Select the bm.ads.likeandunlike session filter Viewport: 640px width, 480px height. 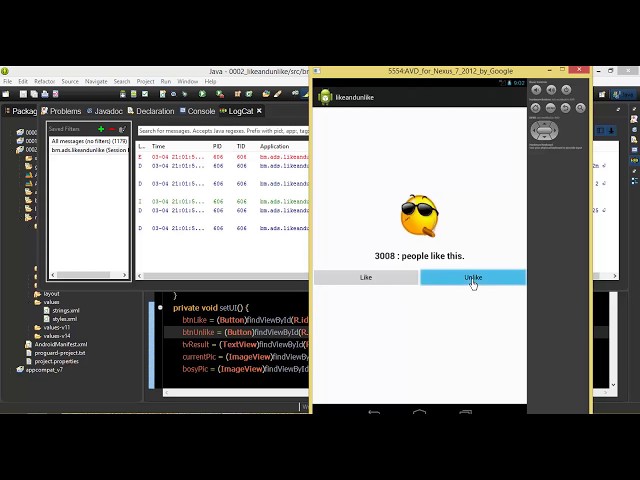coord(89,150)
